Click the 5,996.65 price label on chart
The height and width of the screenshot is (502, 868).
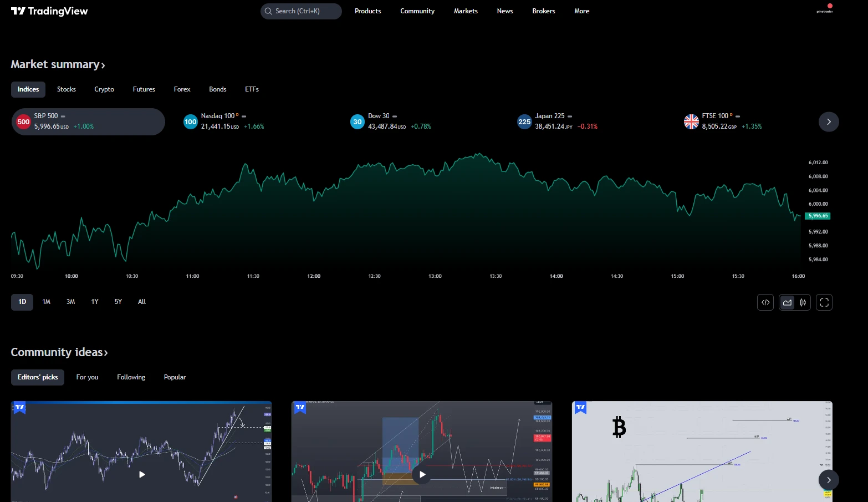pos(818,216)
